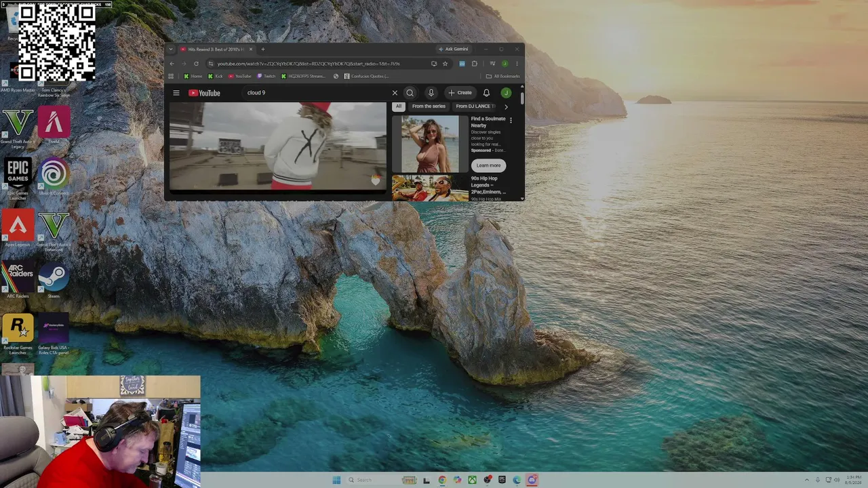Viewport: 868px width, 488px height.
Task: Open Epic Games icon on taskbar
Action: tap(502, 480)
